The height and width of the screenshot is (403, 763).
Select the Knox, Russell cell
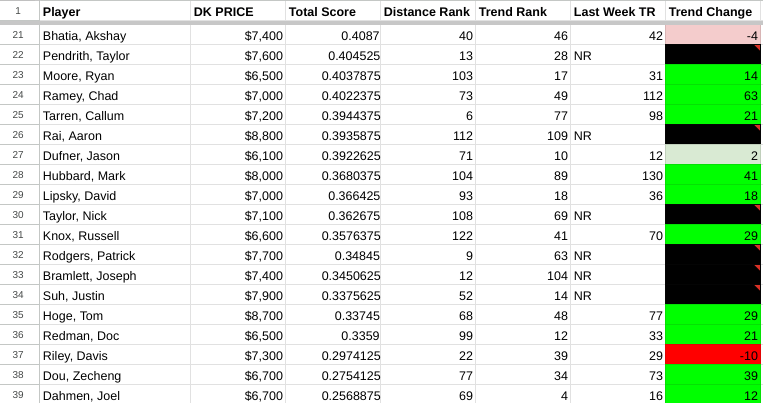[115, 235]
